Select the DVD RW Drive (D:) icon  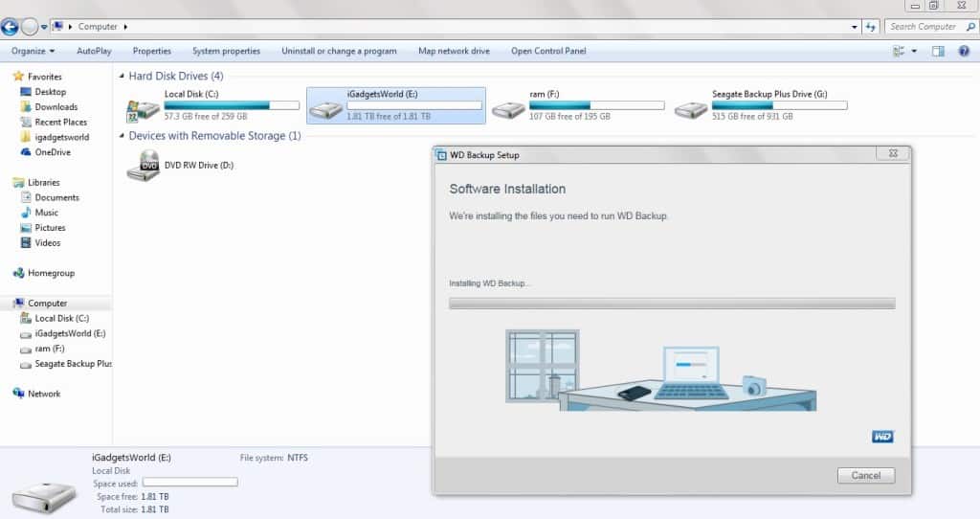144,166
